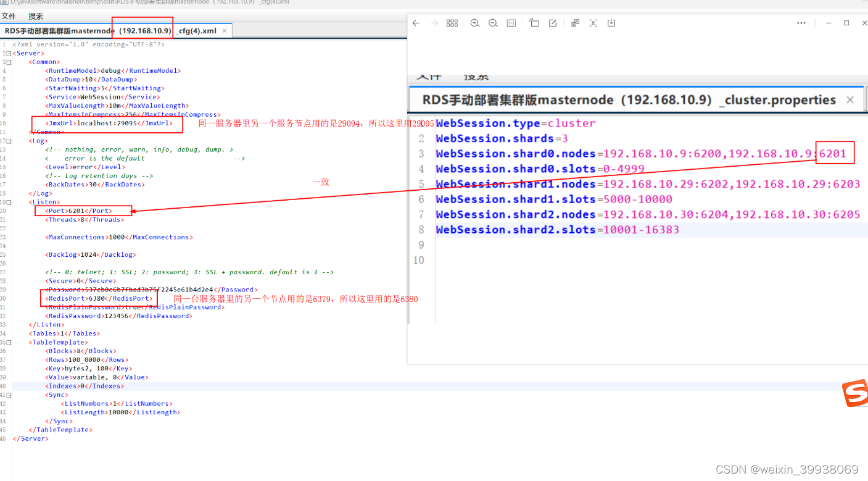868x481 pixels.
Task: Click the shard2.nodes 192.168.10.30 line in viewer
Action: coord(648,214)
